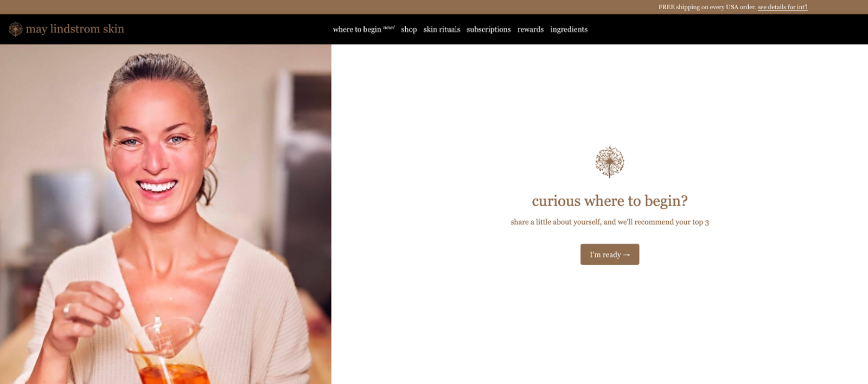Screen dimensions: 868x384
Task: Click the recommend your top 3 subtext
Action: [x=610, y=222]
